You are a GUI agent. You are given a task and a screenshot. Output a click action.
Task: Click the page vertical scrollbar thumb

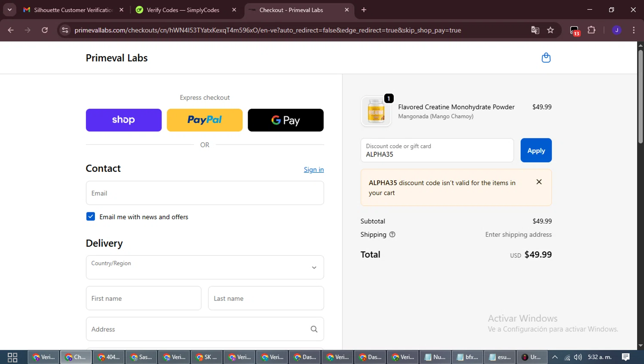coord(640,97)
